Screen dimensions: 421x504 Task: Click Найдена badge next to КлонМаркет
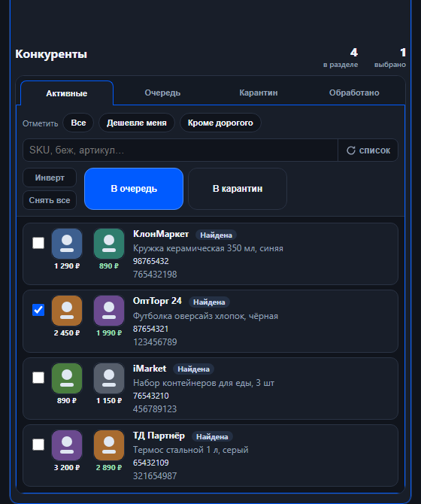(x=216, y=235)
